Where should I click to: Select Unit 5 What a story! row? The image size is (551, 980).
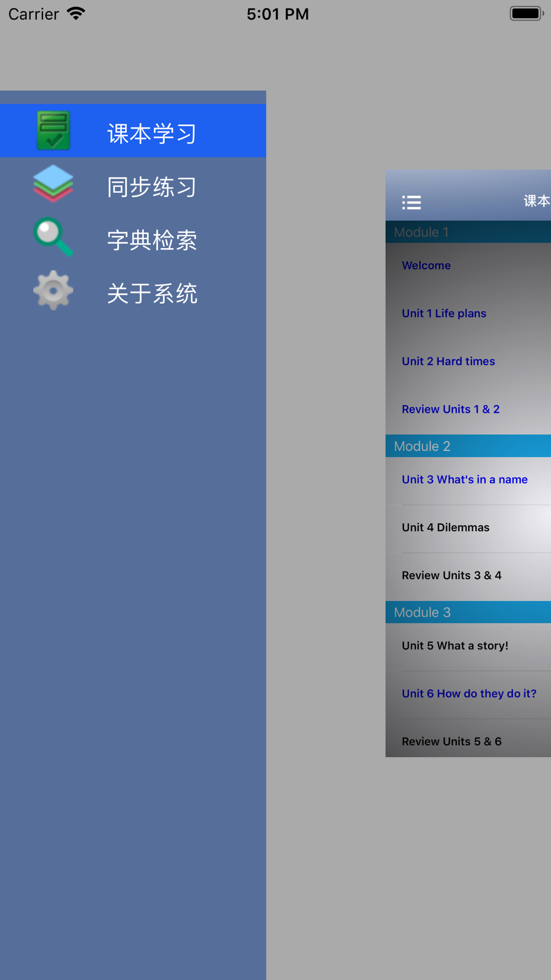468,646
